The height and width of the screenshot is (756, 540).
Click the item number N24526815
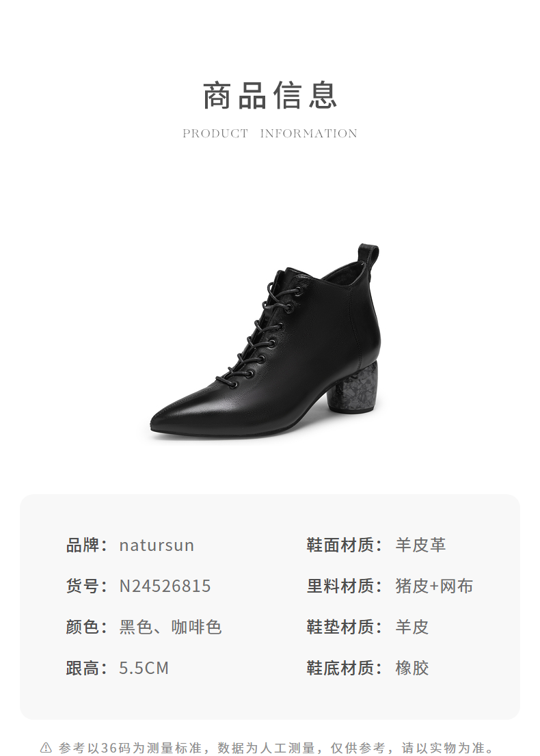(165, 586)
